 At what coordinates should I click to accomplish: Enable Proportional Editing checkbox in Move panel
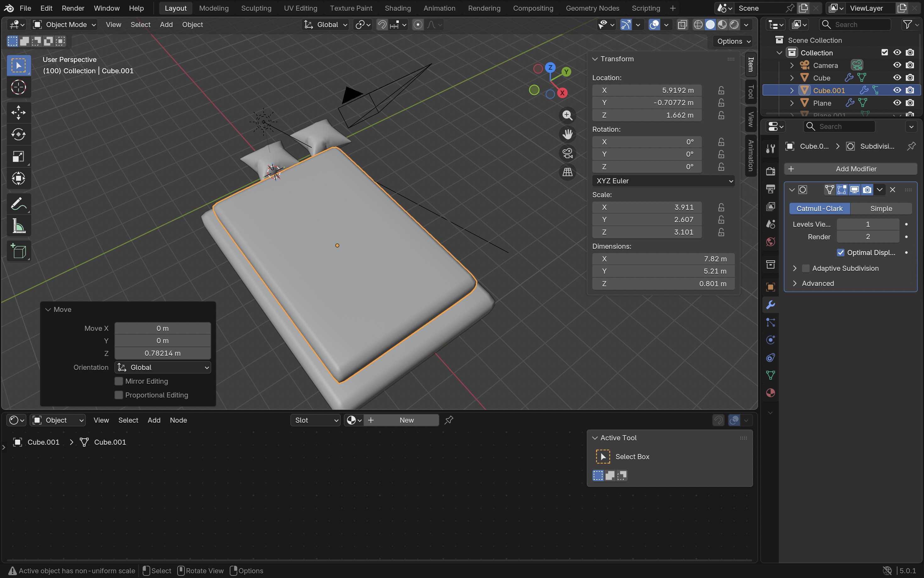[x=119, y=395]
